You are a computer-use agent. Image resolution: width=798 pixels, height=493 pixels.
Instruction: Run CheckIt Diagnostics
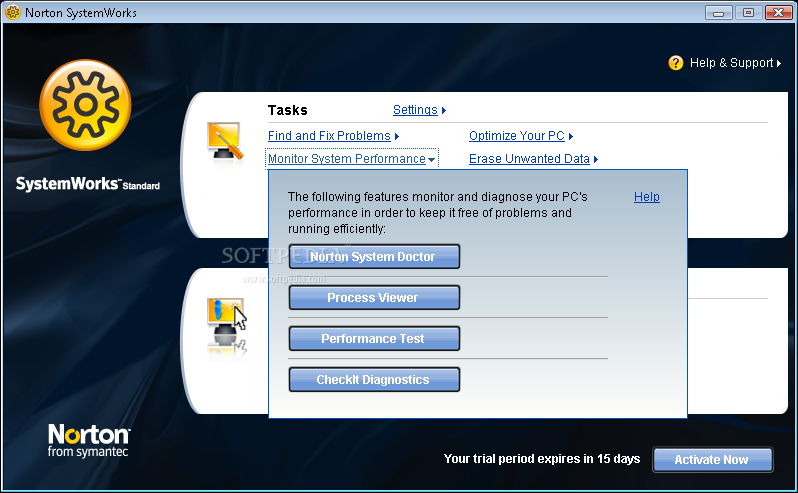[374, 380]
